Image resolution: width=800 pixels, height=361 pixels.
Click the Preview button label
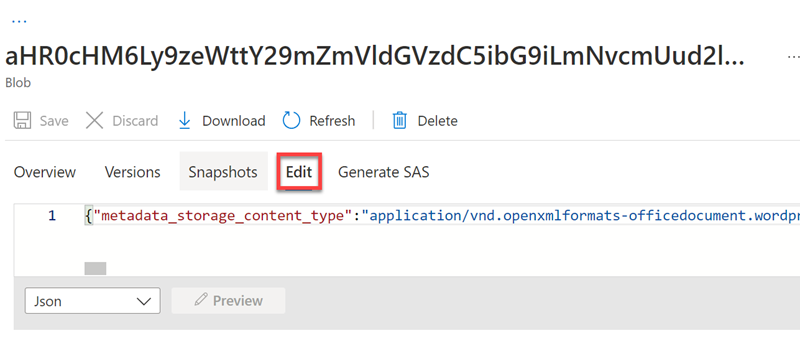(238, 300)
